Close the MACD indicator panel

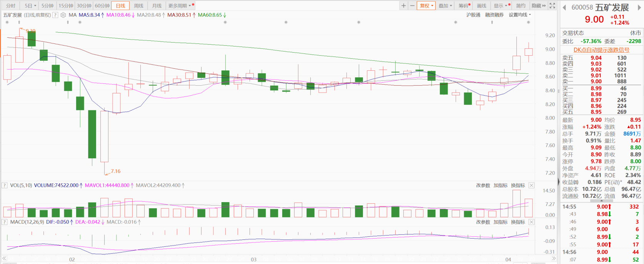(x=531, y=222)
